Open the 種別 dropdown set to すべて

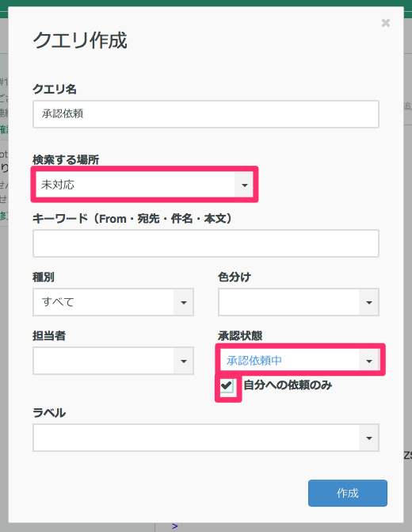[x=113, y=302]
